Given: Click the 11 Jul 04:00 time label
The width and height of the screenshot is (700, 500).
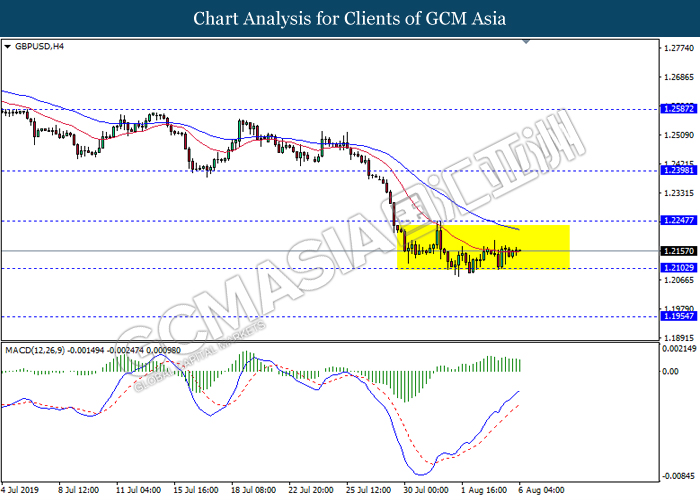Looking at the screenshot, I should point(138,490).
